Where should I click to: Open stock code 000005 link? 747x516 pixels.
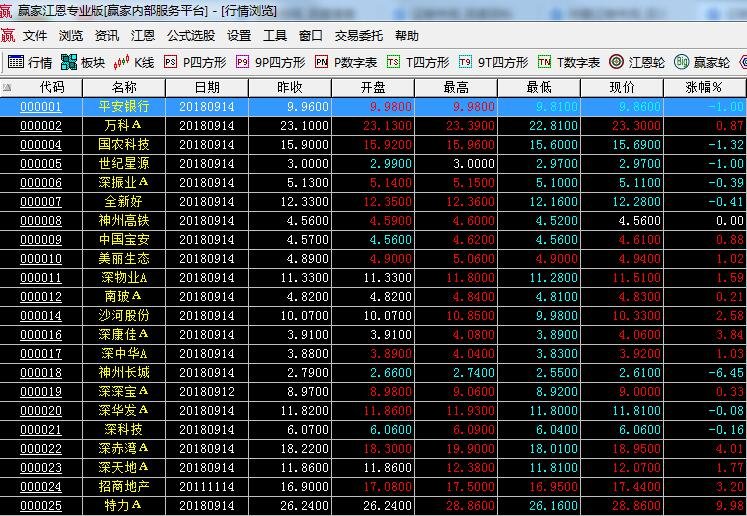(x=41, y=164)
